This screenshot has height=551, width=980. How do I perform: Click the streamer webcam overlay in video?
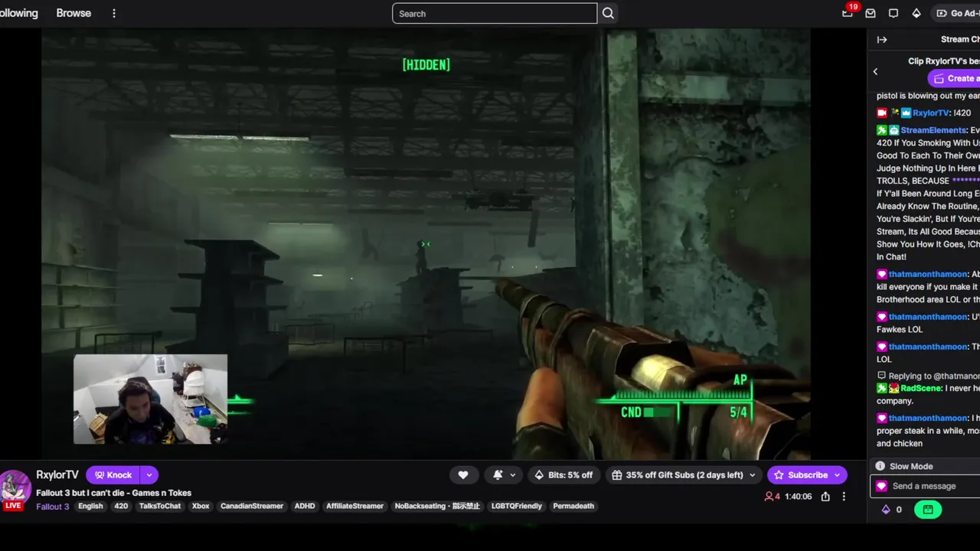click(150, 399)
